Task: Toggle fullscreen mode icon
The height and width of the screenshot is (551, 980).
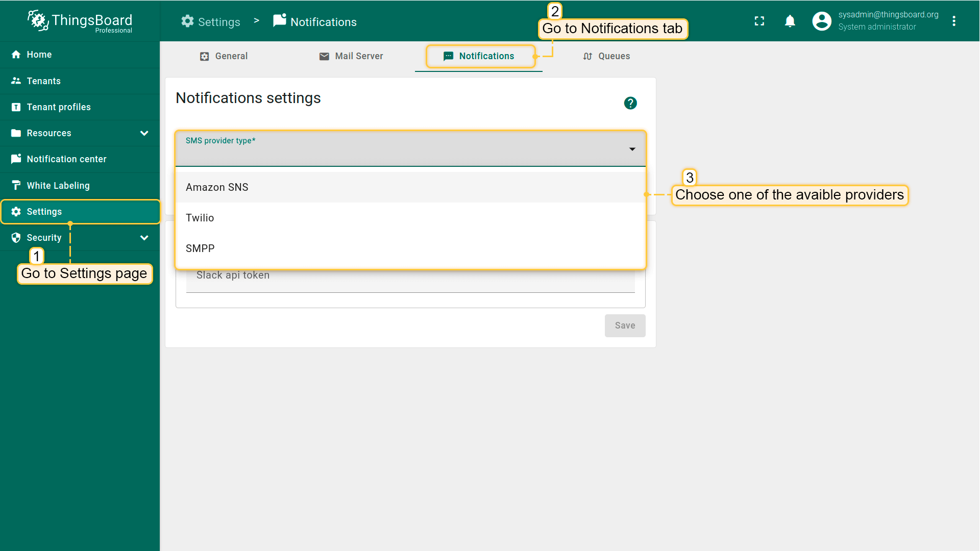Action: click(759, 21)
